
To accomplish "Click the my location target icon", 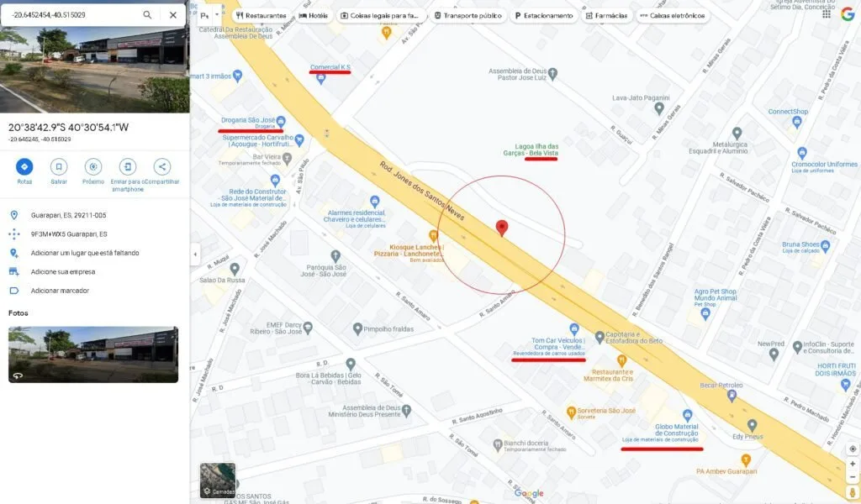I will [853, 449].
